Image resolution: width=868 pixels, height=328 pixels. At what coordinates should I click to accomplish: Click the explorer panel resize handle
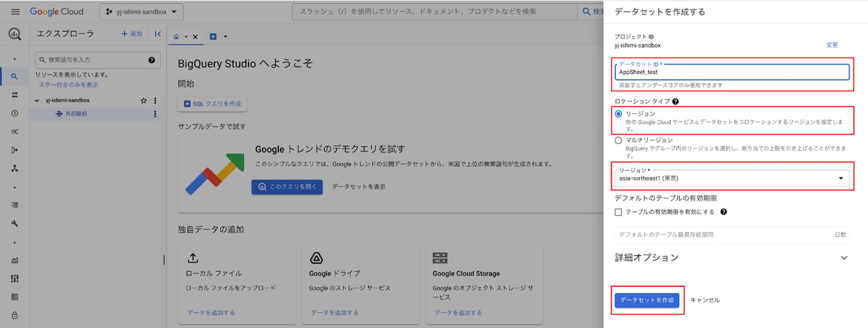coord(164,260)
